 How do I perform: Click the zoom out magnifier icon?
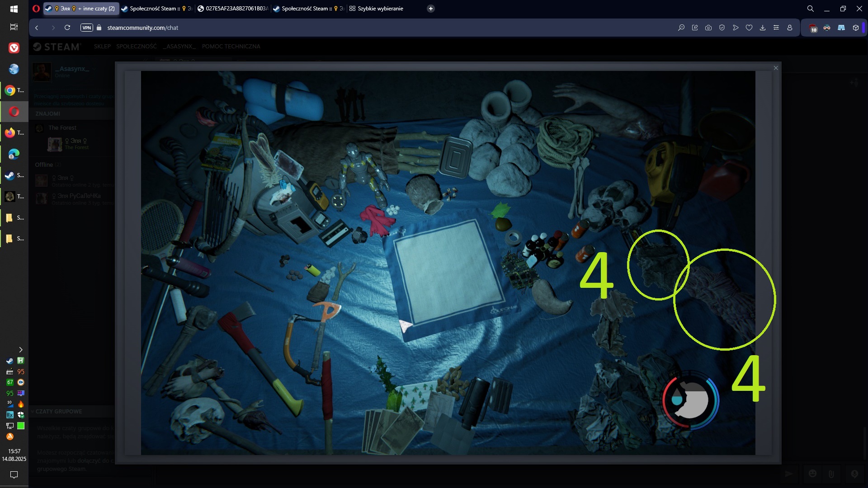tap(681, 28)
